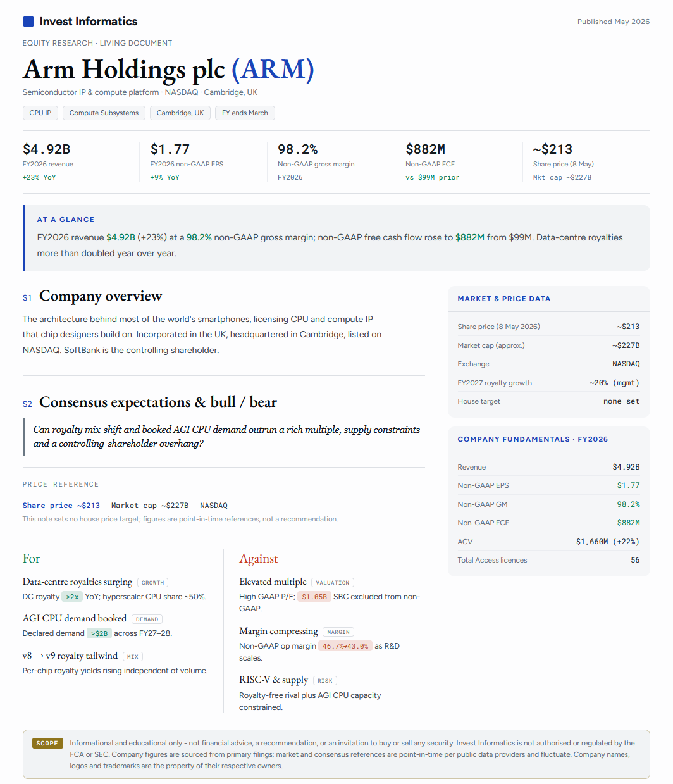
Task: Click the 'Published May 2026' date
Action: coord(614,22)
